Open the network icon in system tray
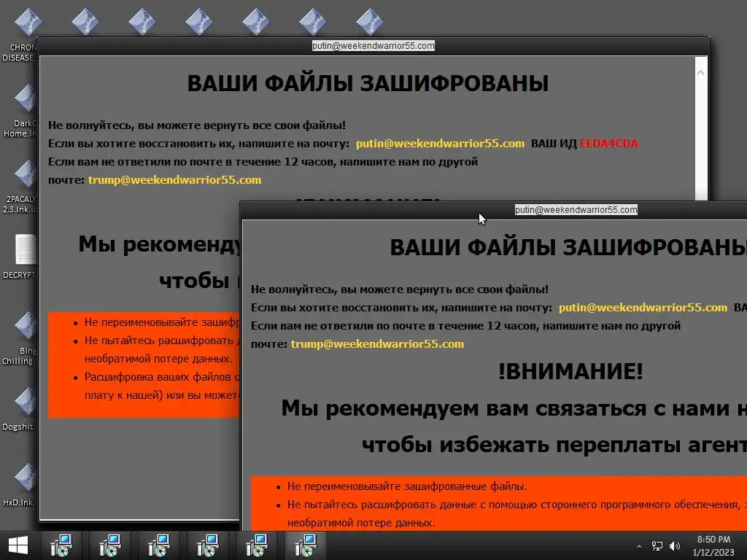 coord(657,546)
